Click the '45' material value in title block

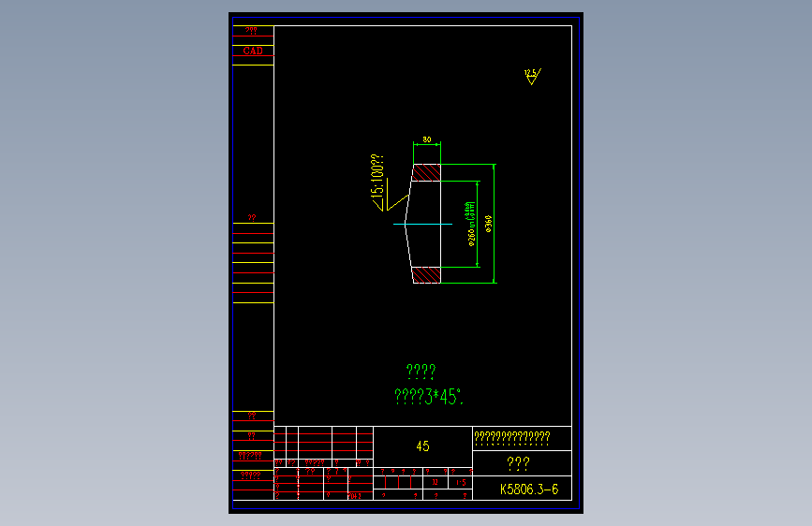[x=422, y=446]
